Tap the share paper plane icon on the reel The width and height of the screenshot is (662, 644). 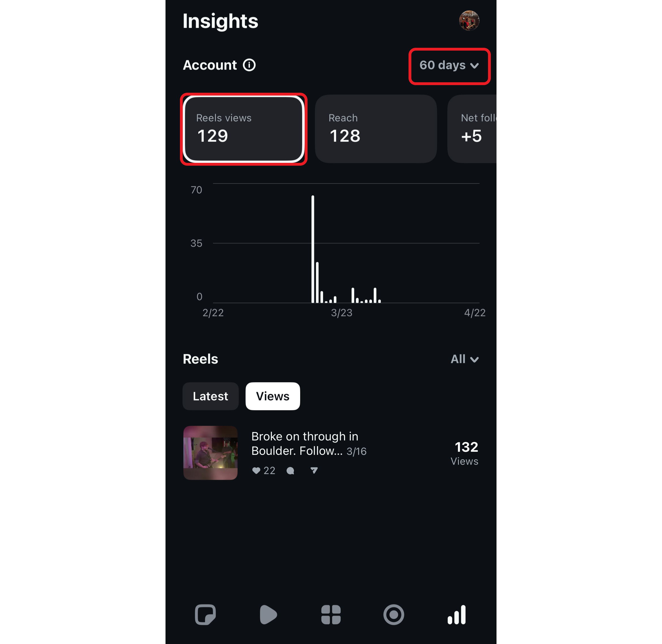tap(313, 470)
